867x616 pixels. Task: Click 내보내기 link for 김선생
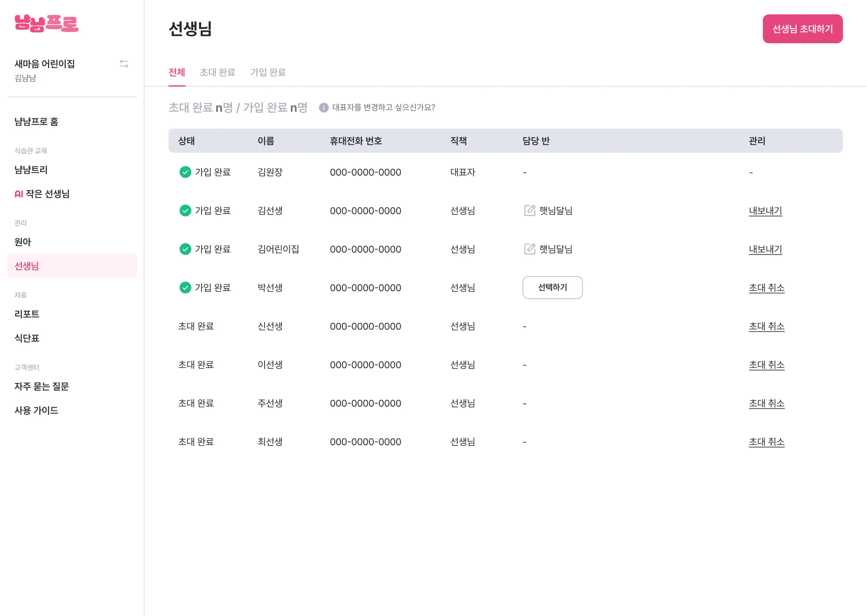[765, 211]
